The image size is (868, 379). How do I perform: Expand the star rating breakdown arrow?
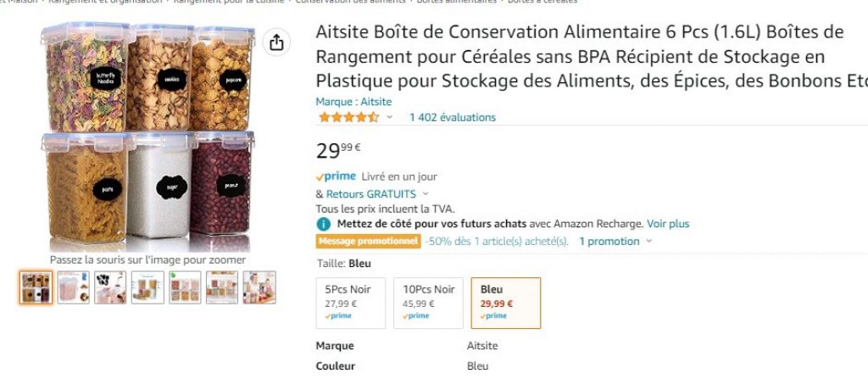(x=390, y=117)
